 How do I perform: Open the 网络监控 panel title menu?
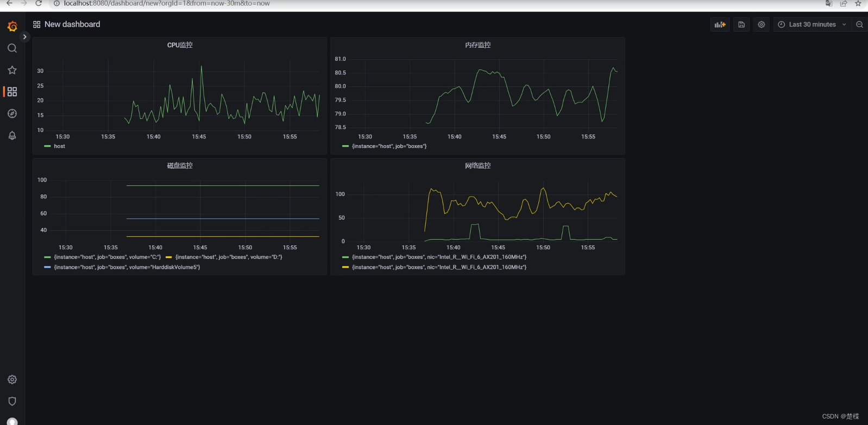click(478, 166)
